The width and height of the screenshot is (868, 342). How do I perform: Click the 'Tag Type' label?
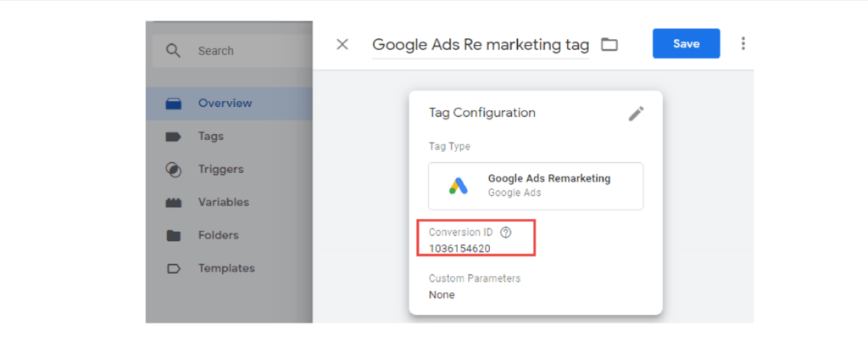click(x=449, y=147)
